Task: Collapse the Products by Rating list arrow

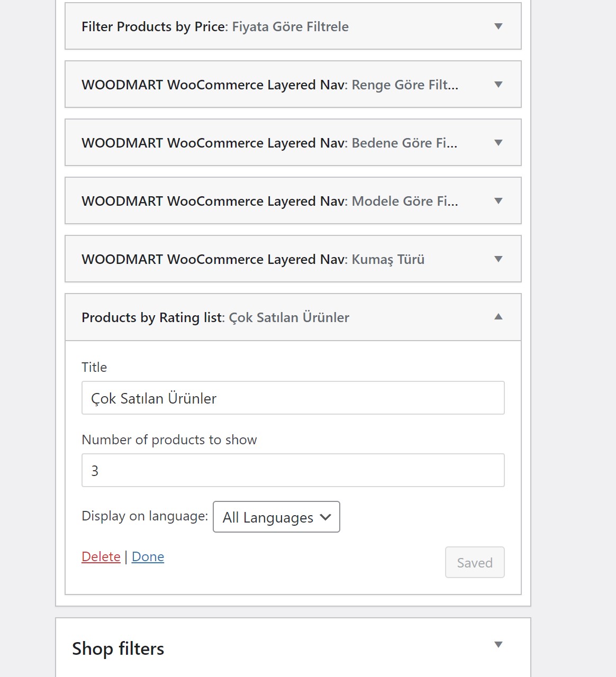Action: point(498,317)
